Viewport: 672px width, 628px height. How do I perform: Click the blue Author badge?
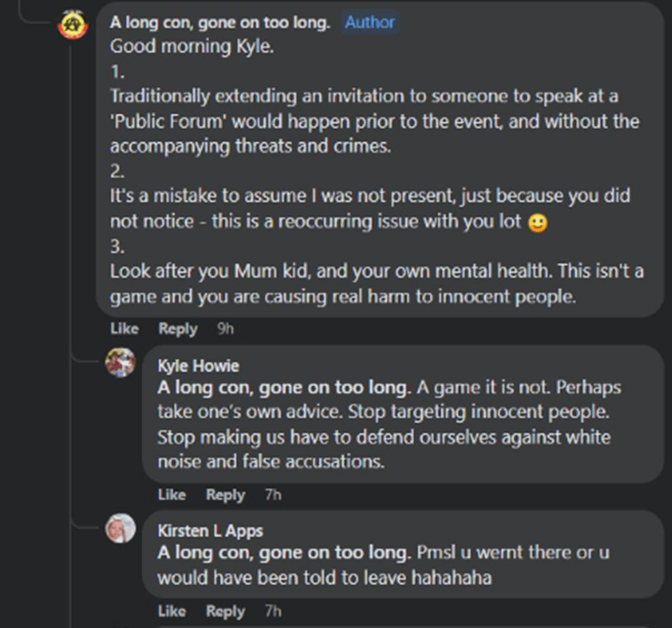coord(370,22)
